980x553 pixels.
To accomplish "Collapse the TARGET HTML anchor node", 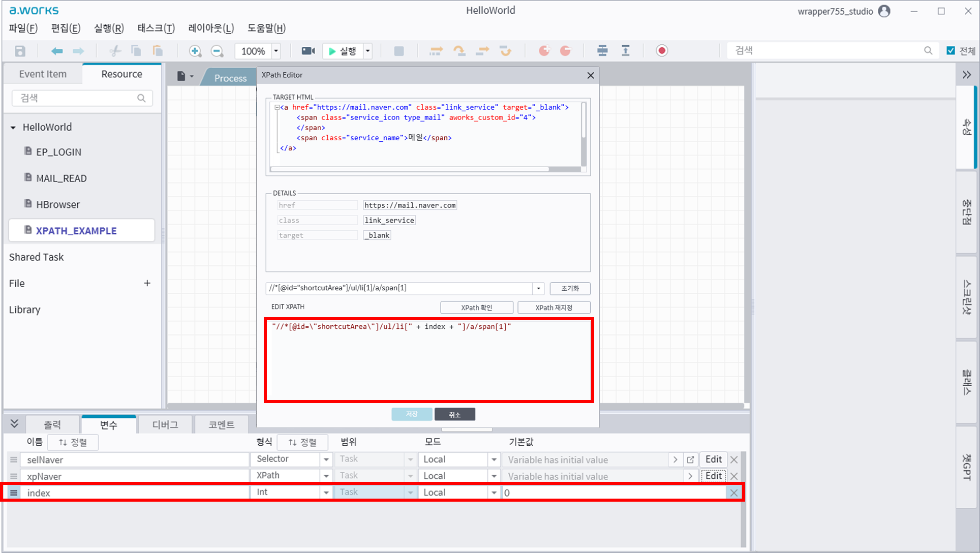I will click(x=277, y=107).
